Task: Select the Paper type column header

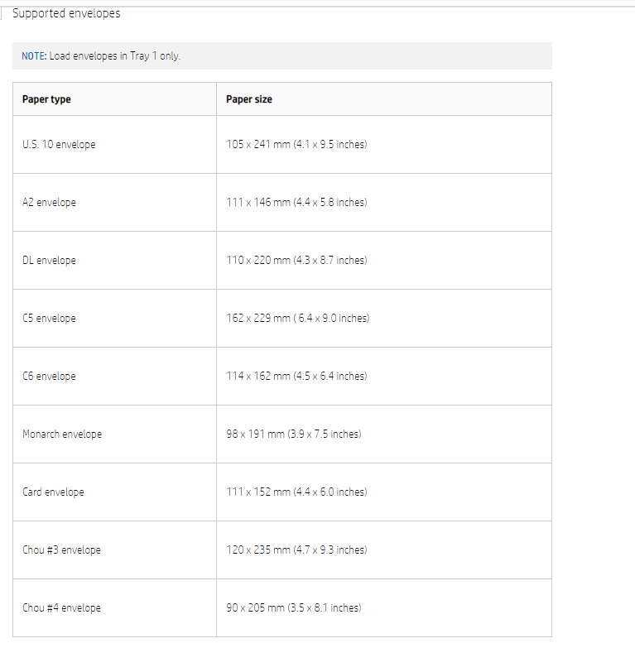Action: [46, 99]
